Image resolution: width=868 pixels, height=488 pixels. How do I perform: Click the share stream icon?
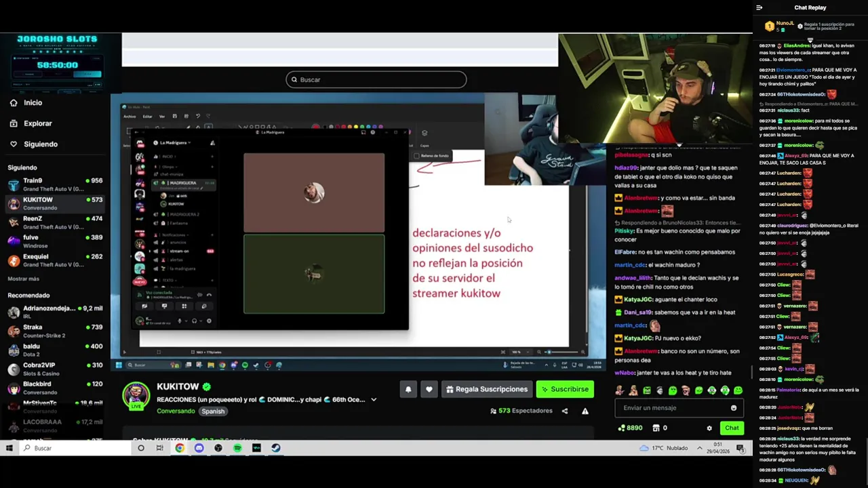(x=564, y=411)
